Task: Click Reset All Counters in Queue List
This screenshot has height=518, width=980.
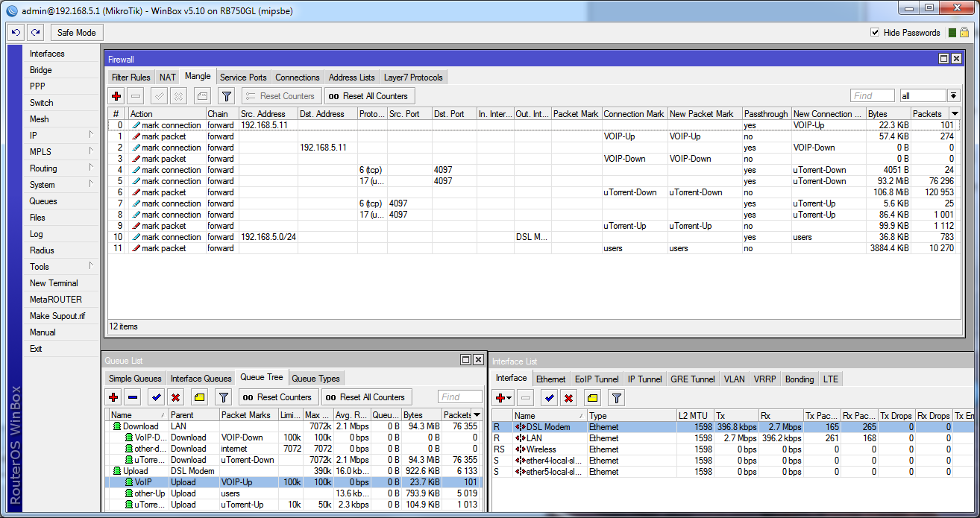Action: (x=366, y=397)
